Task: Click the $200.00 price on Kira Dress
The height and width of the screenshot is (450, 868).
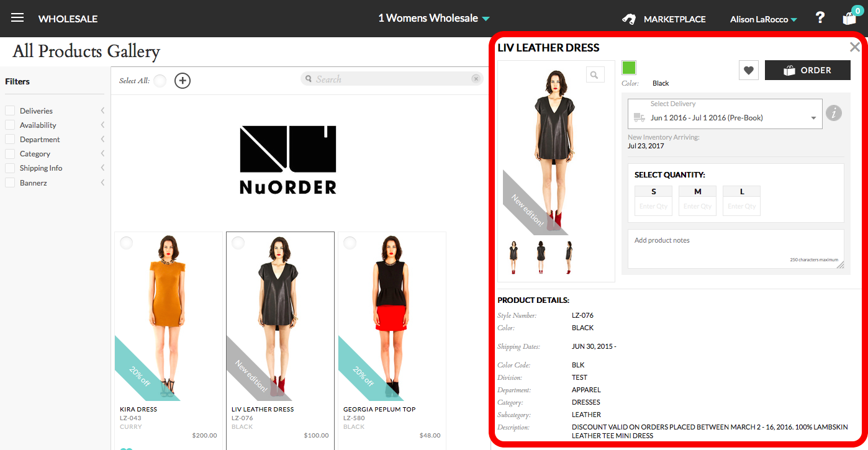Action: coord(204,435)
